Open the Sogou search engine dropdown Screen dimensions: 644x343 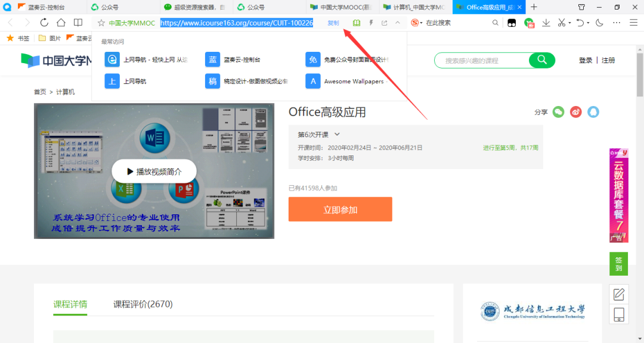tap(416, 23)
